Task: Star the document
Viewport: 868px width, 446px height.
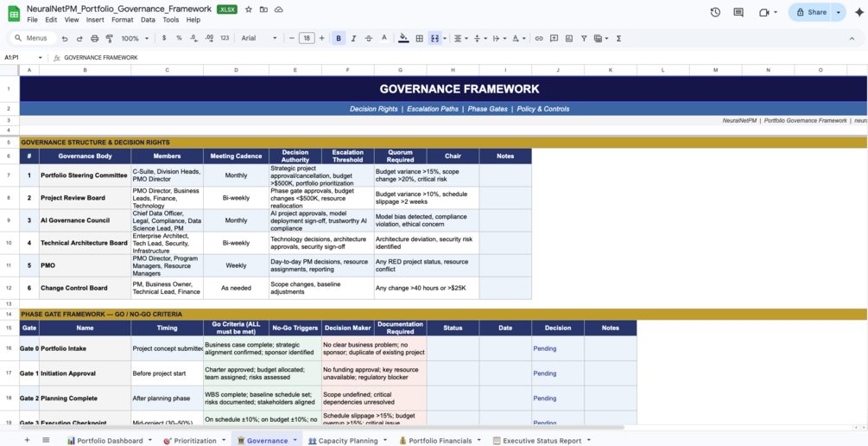Action: [x=249, y=10]
